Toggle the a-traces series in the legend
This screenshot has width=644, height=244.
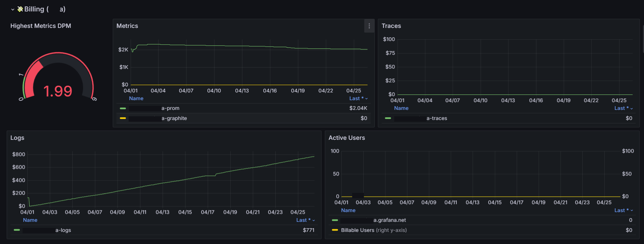point(437,118)
